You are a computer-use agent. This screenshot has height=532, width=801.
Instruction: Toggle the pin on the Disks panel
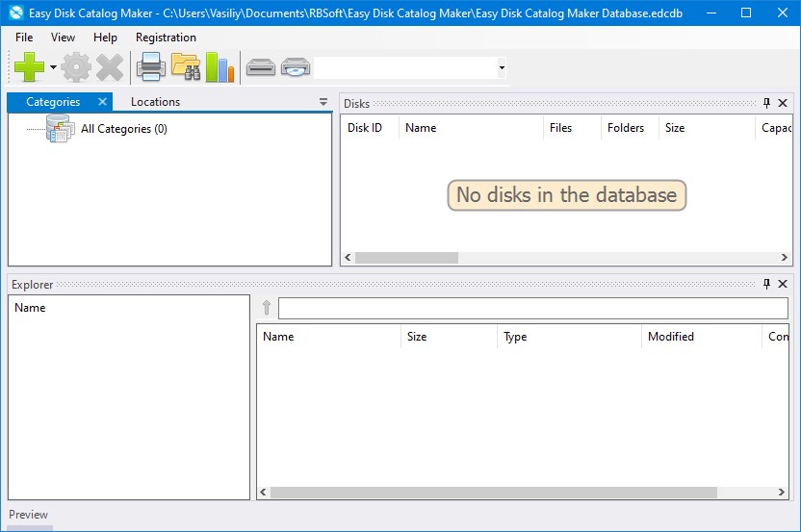(x=766, y=103)
